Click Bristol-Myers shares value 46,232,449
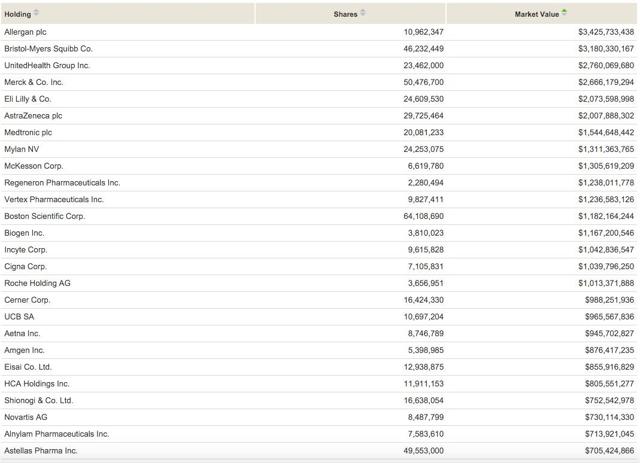Screen dimensions: 640x463 coord(423,49)
